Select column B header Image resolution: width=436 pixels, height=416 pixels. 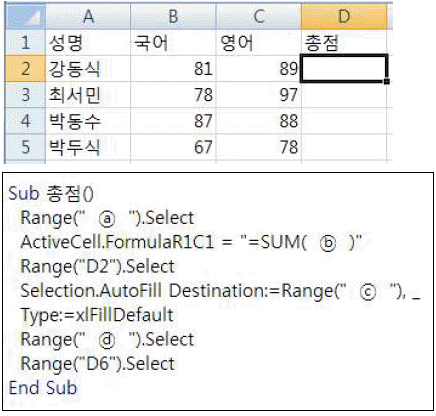pyautogui.click(x=173, y=16)
